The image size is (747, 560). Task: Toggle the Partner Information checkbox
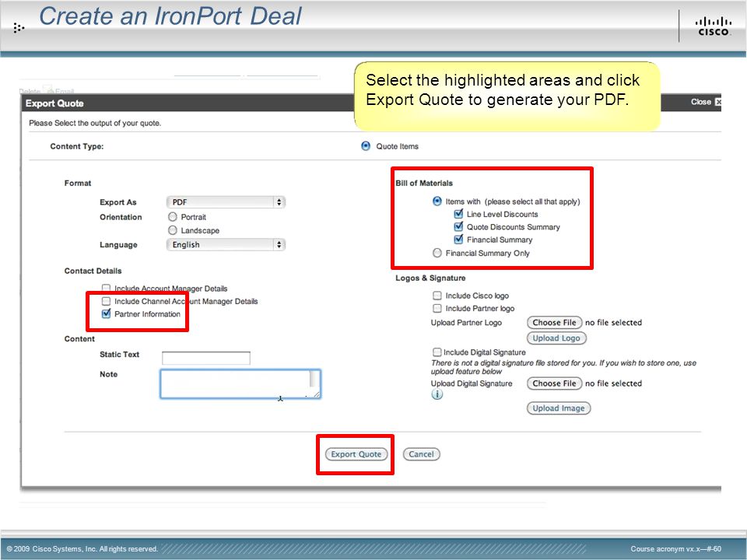point(107,313)
